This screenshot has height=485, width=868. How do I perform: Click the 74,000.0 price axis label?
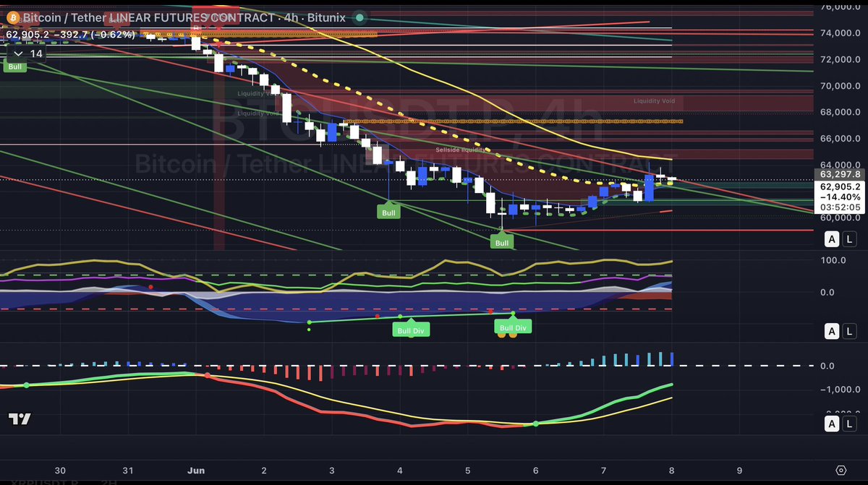839,33
